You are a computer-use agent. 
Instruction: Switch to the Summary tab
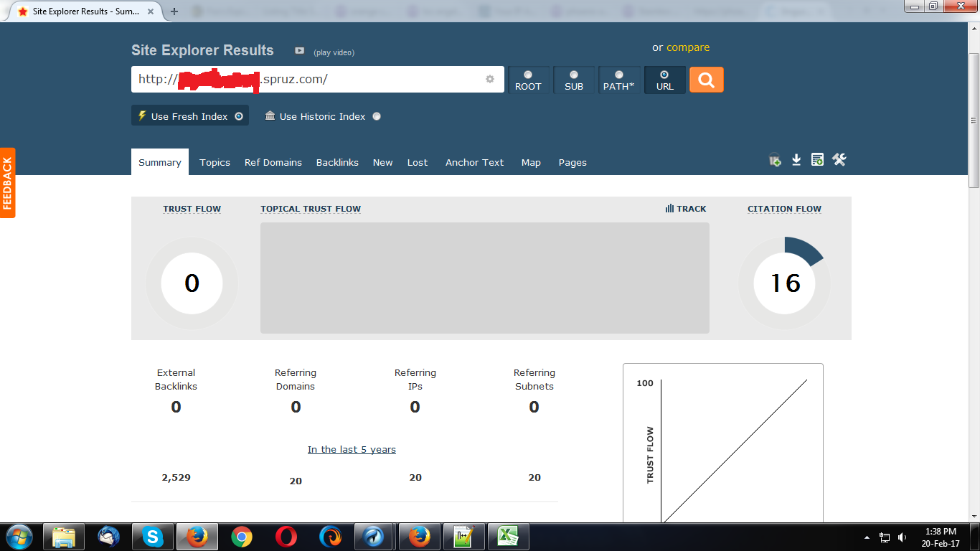tap(160, 162)
